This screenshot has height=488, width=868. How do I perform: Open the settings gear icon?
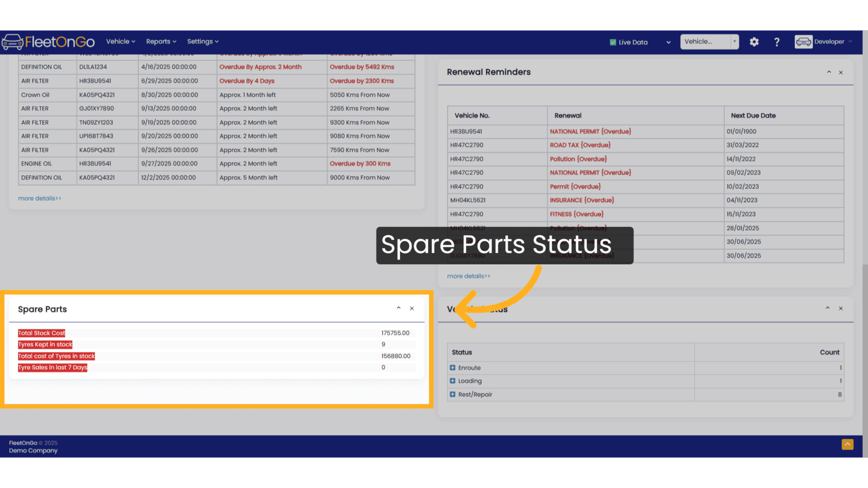tap(754, 42)
